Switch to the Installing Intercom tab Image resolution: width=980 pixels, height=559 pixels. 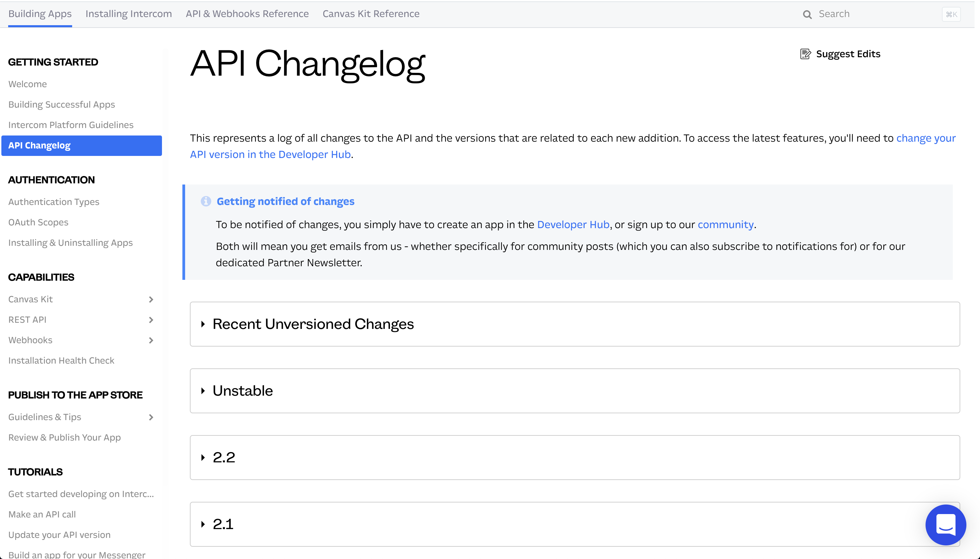coord(129,14)
